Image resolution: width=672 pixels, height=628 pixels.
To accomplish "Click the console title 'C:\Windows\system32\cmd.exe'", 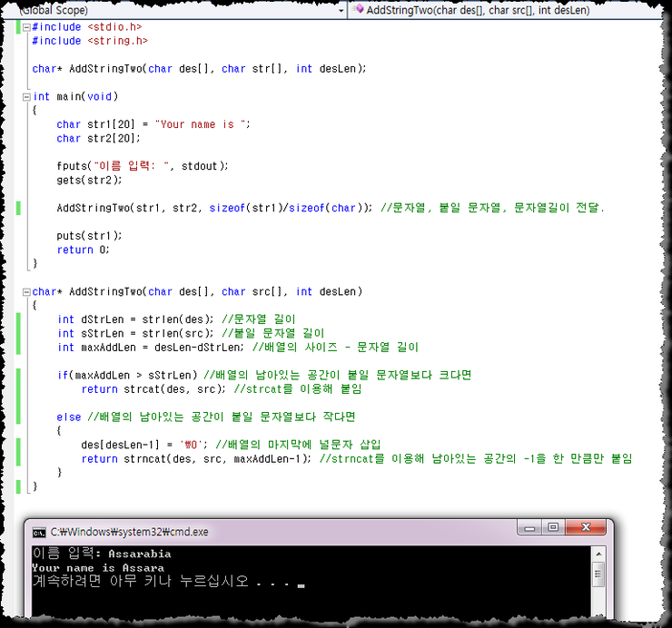I will tap(130, 532).
